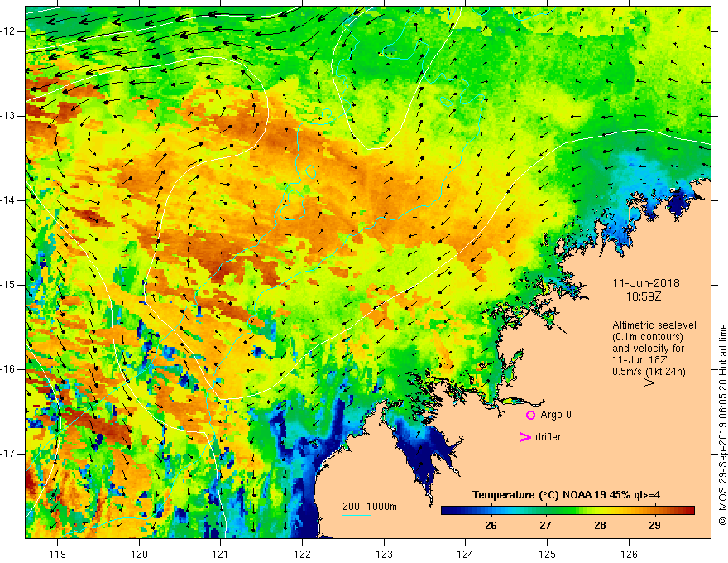
Task: Click the '200 1000m' depth legend text
Action: pyautogui.click(x=370, y=507)
